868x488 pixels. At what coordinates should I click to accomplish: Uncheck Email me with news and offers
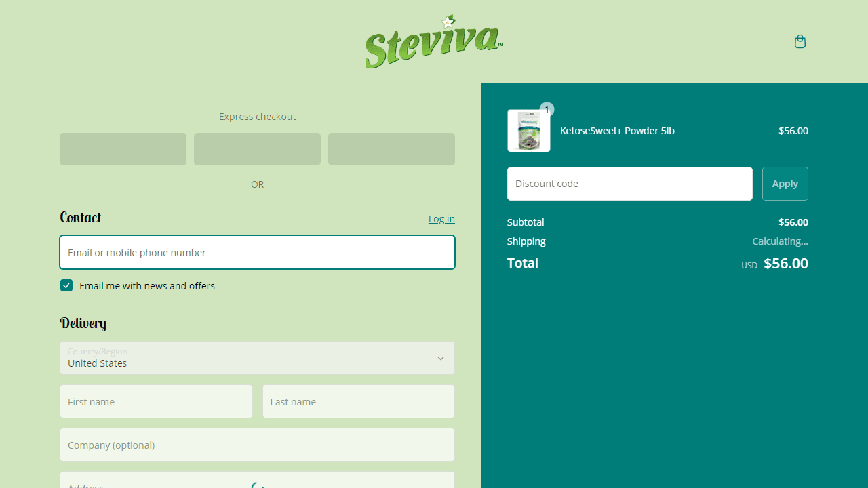[x=66, y=285]
